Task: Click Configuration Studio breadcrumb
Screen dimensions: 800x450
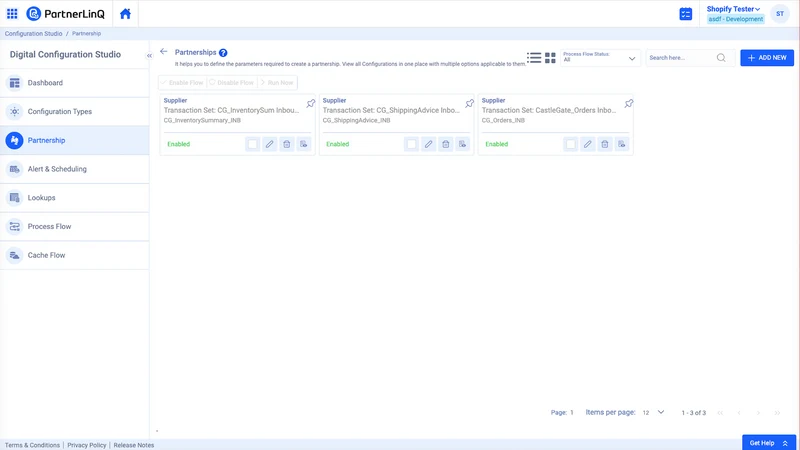Action: click(34, 34)
